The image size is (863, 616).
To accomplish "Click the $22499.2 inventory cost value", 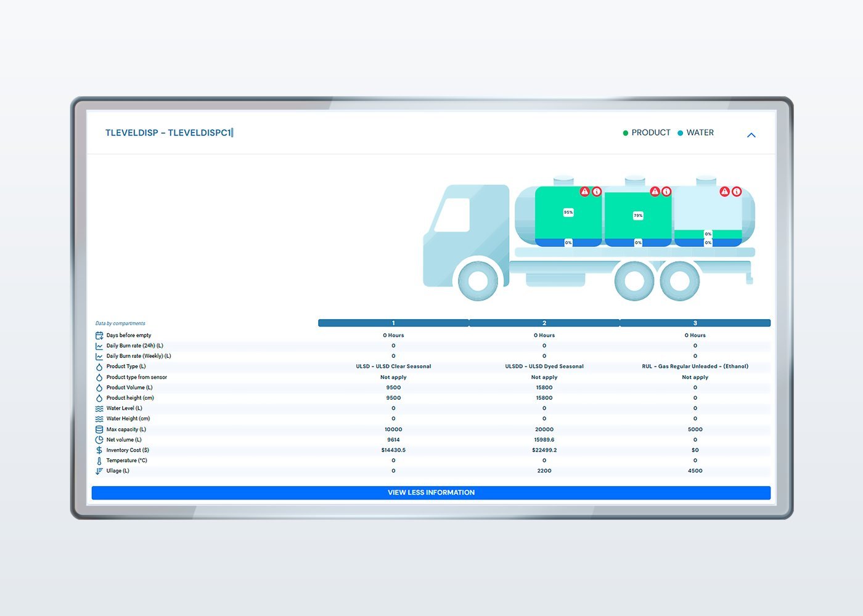I will (x=544, y=450).
